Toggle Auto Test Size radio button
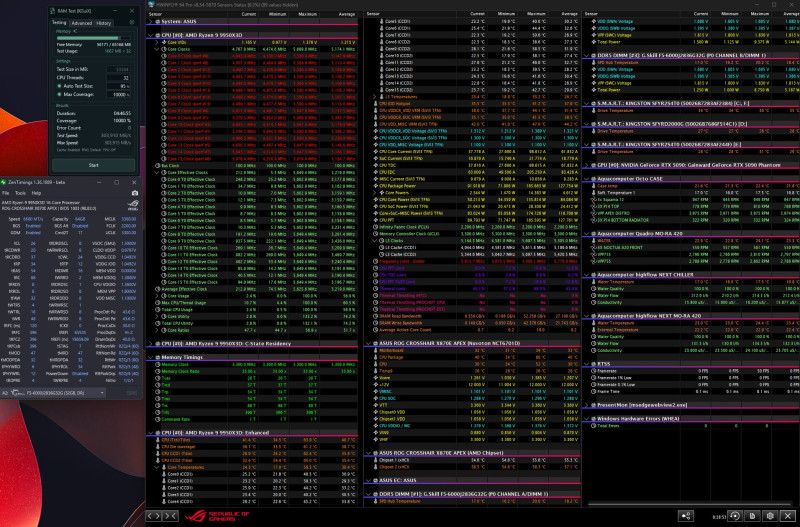 [59, 86]
